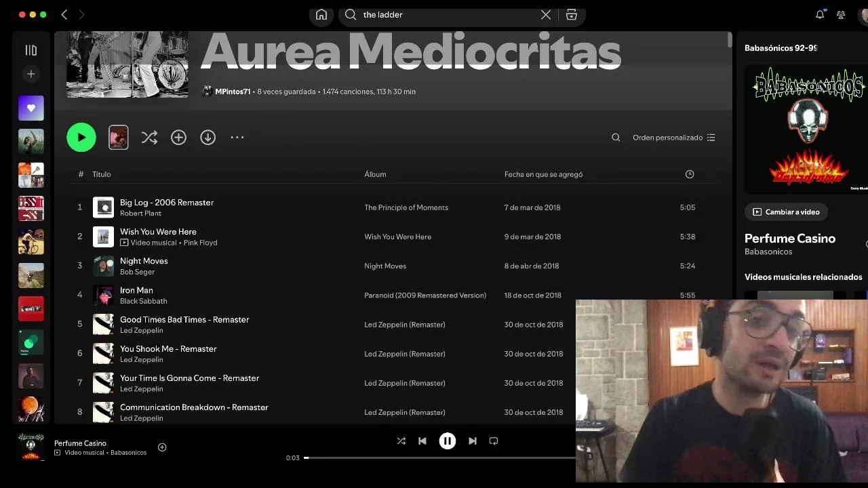
Task: Open the Babasónicos 92-99 panel header
Action: pos(781,48)
